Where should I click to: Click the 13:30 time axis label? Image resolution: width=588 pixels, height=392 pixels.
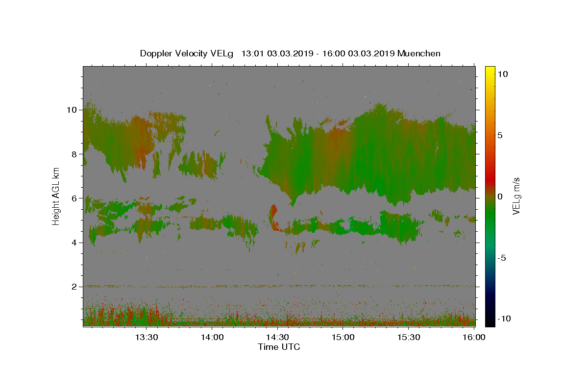pyautogui.click(x=147, y=337)
